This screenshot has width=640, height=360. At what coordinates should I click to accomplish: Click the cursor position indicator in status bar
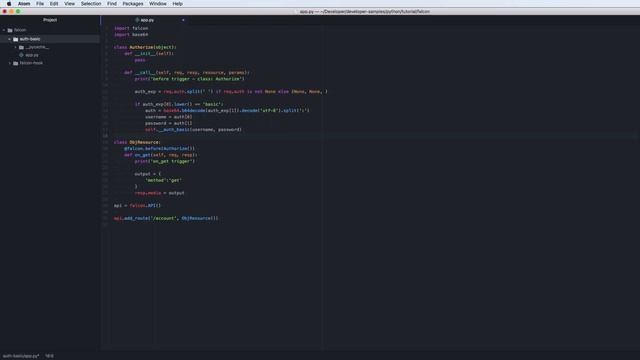(49, 356)
